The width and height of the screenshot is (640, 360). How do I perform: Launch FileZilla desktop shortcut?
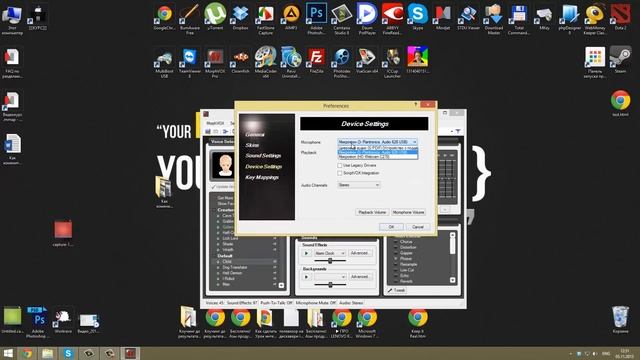coord(316,60)
